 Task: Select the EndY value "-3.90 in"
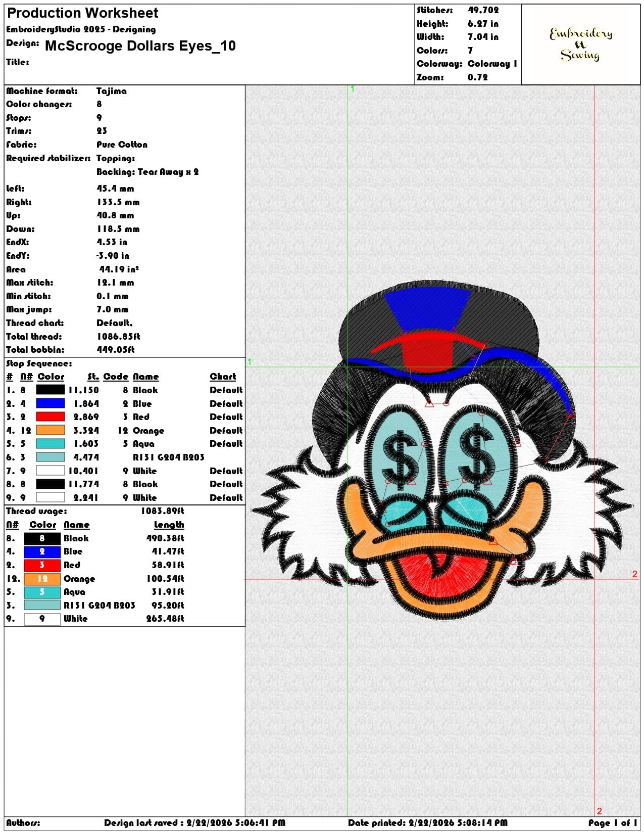(x=113, y=256)
